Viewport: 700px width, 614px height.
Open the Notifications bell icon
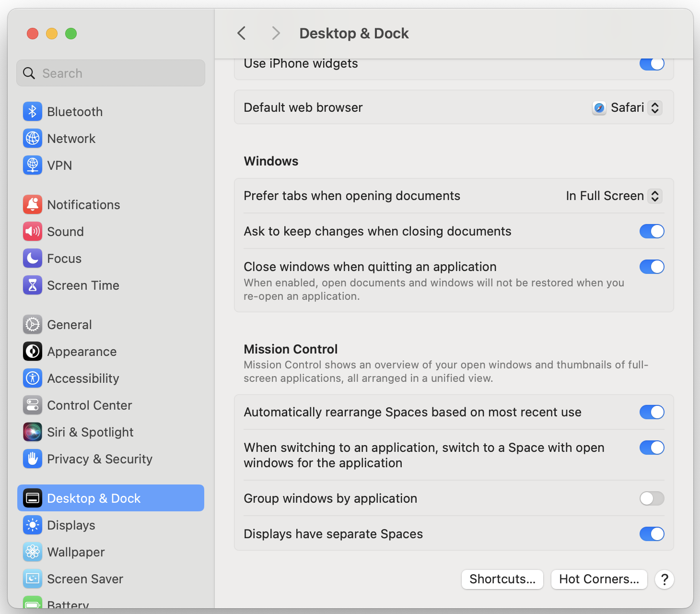pyautogui.click(x=33, y=205)
